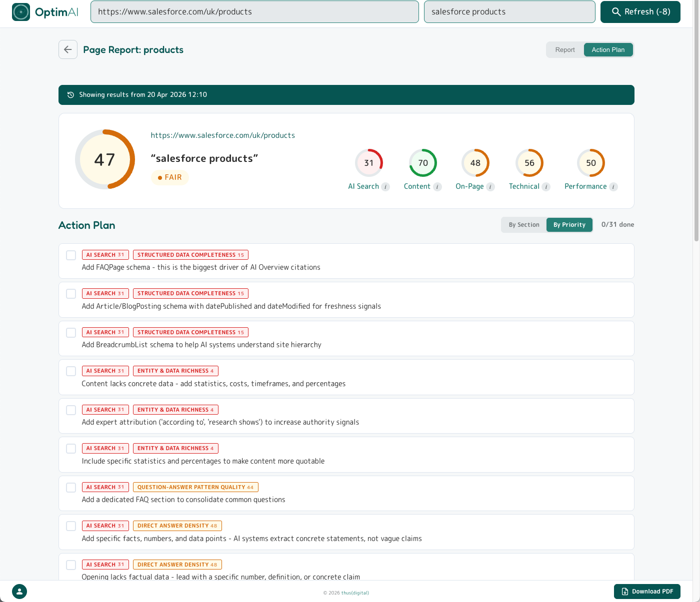The height and width of the screenshot is (602, 700).
Task: Click the AI Search label link
Action: coord(363,186)
